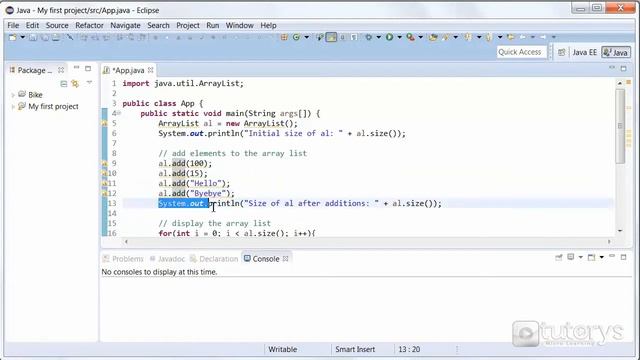Close the Console view
Screen dimensions: 640x360
click(286, 259)
